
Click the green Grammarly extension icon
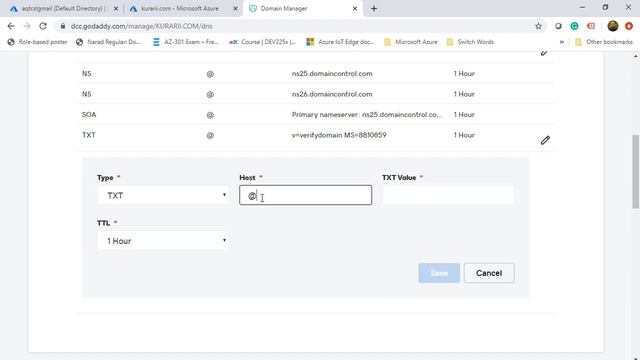coord(574,26)
